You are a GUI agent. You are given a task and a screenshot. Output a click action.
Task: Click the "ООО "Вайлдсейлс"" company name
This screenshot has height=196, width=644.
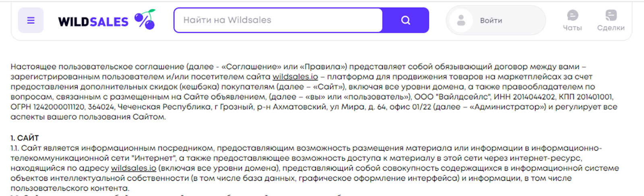point(452,97)
